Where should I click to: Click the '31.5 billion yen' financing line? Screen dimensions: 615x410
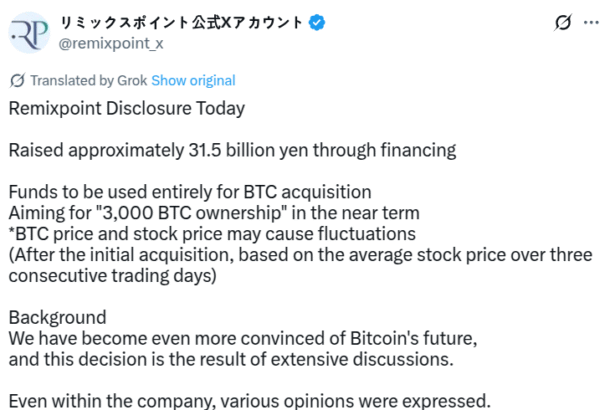point(232,150)
